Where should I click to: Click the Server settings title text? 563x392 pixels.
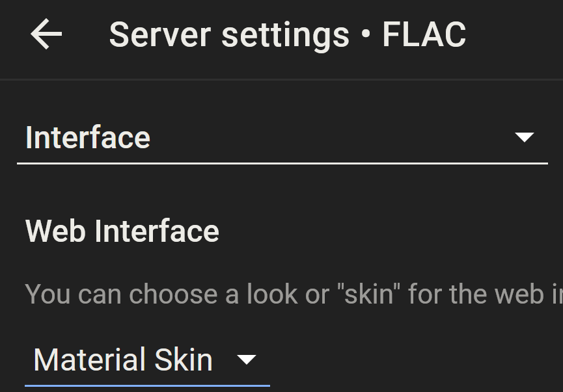tap(229, 34)
